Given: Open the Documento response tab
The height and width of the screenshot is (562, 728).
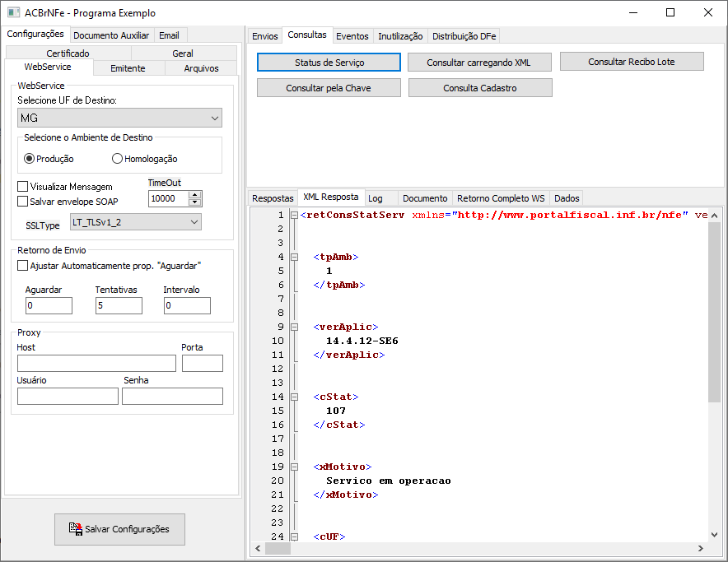Looking at the screenshot, I should click(425, 198).
